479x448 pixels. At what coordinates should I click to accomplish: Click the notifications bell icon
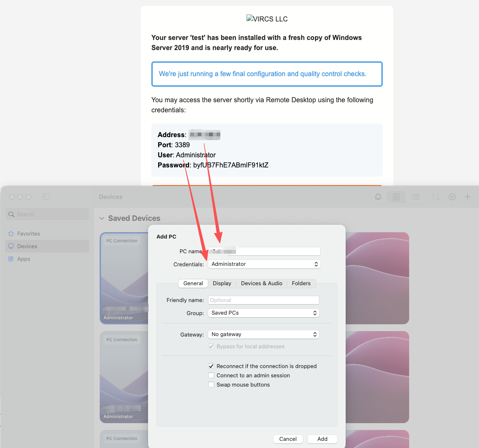click(378, 197)
